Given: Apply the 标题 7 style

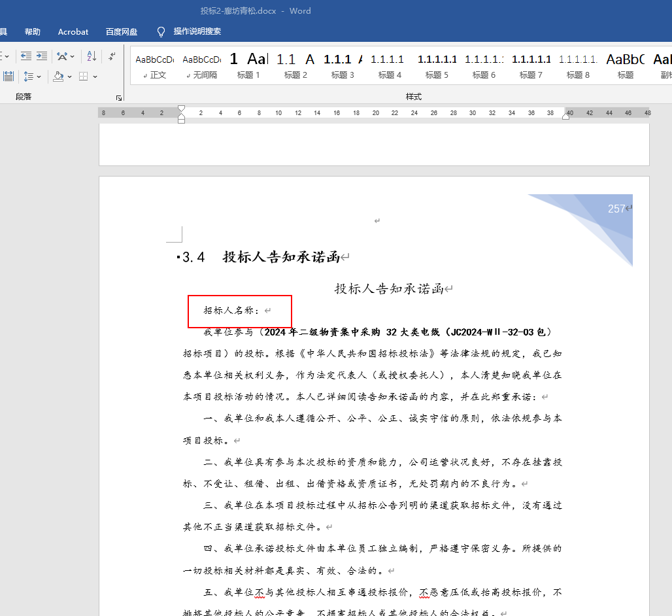Looking at the screenshot, I should [531, 66].
